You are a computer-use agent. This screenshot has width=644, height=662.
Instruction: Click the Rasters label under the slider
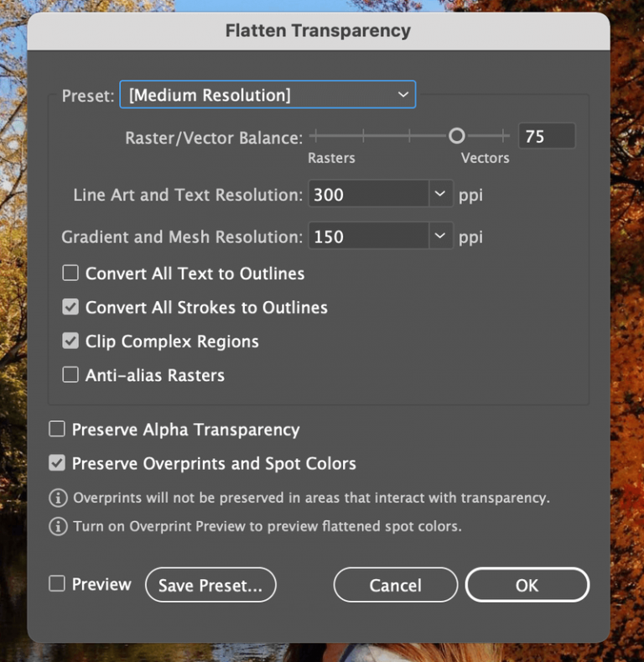click(x=331, y=158)
